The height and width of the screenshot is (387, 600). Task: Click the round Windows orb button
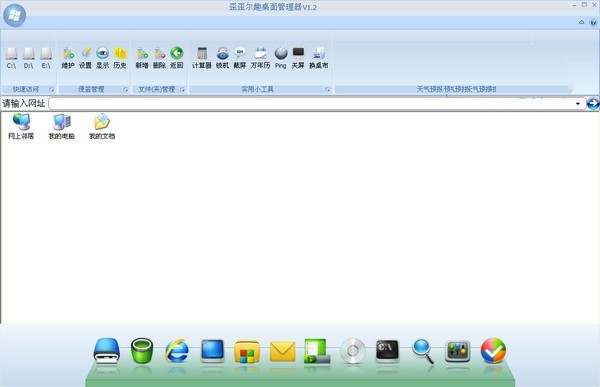[15, 15]
